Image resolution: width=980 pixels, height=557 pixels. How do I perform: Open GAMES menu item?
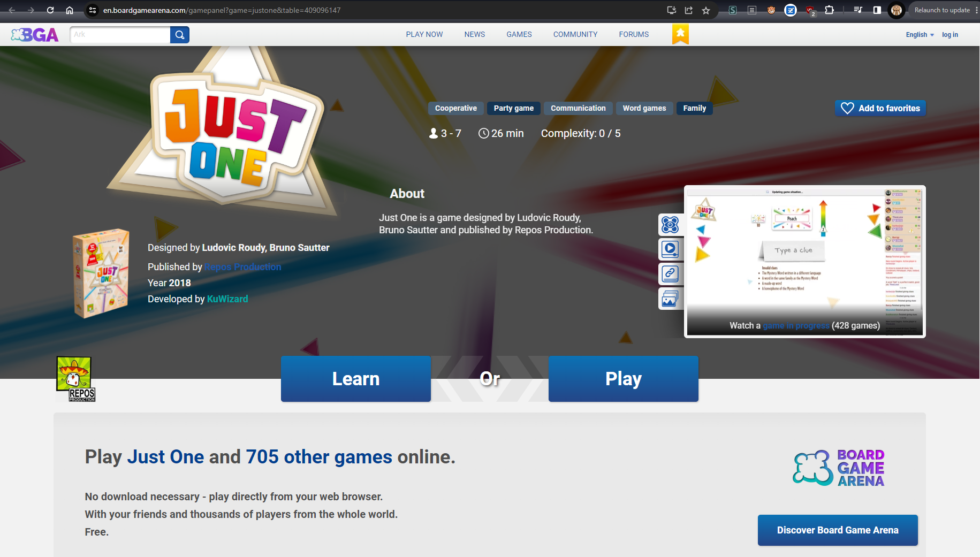tap(519, 34)
